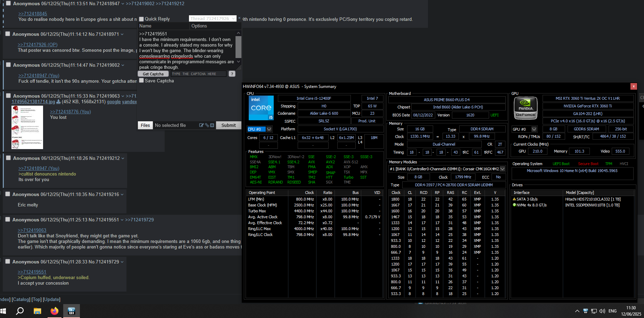The image size is (644, 318).
Task: Open post menu arrow for No.712418971
Action: (x=122, y=34)
